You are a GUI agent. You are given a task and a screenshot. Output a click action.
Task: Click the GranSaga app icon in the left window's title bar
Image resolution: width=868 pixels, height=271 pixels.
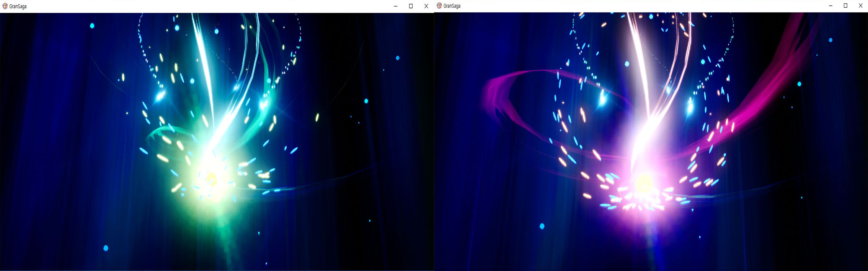click(5, 6)
